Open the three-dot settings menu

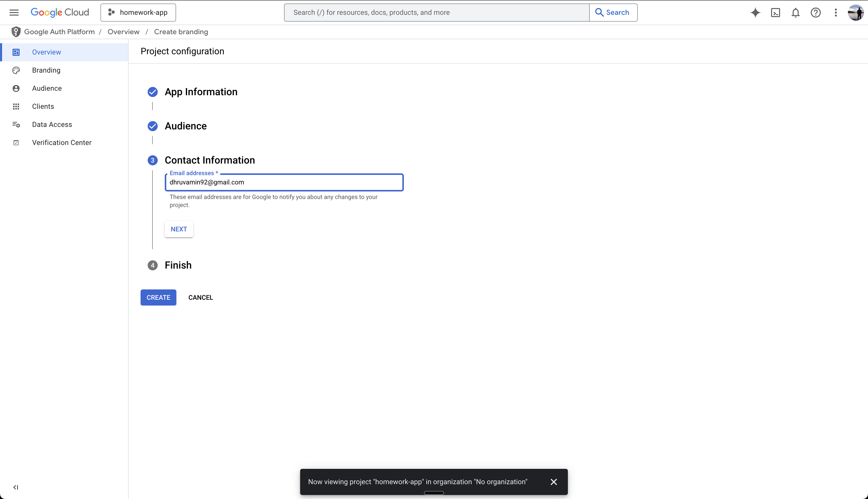click(836, 13)
